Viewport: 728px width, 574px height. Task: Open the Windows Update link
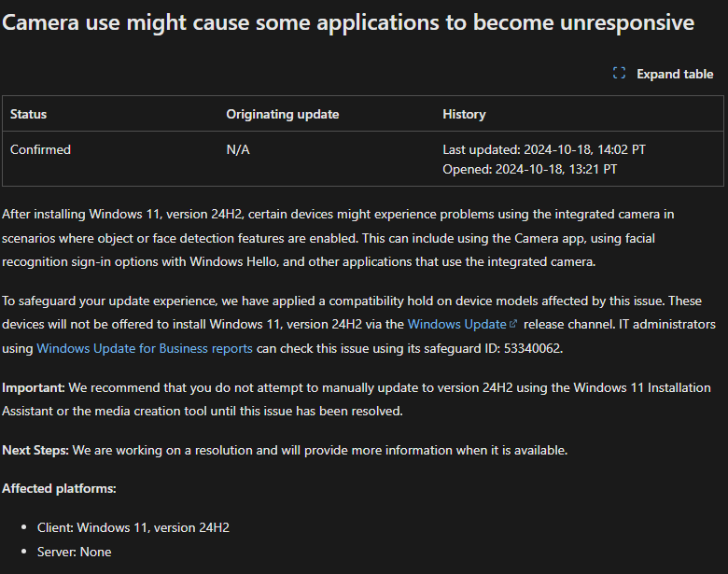[456, 324]
